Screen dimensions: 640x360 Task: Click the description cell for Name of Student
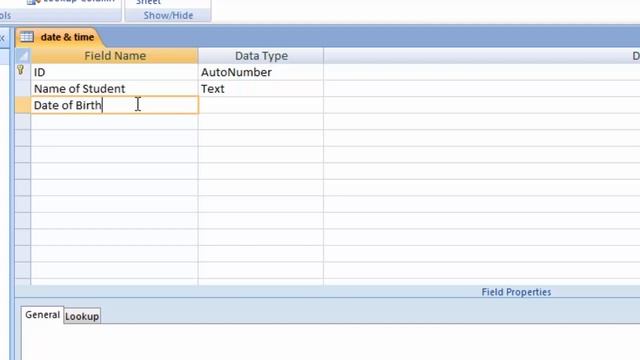[482, 89]
